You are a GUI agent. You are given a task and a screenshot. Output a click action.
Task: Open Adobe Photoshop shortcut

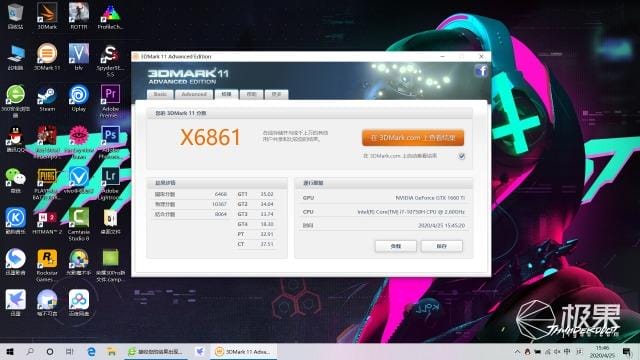click(x=110, y=142)
